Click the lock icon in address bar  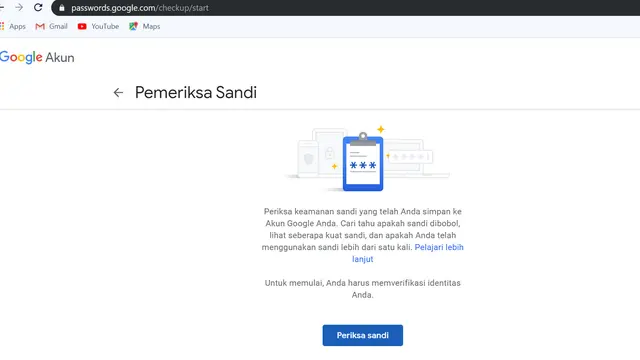tap(62, 8)
